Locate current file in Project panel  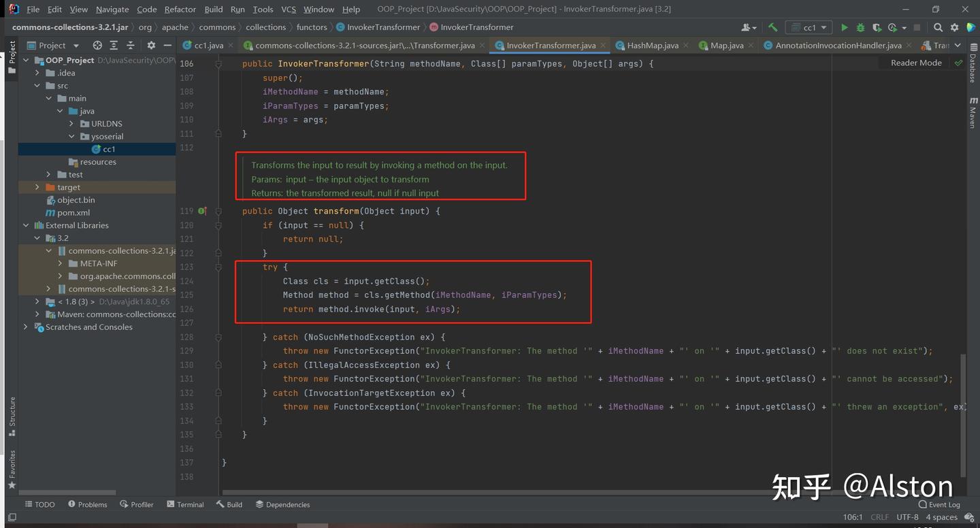point(97,46)
